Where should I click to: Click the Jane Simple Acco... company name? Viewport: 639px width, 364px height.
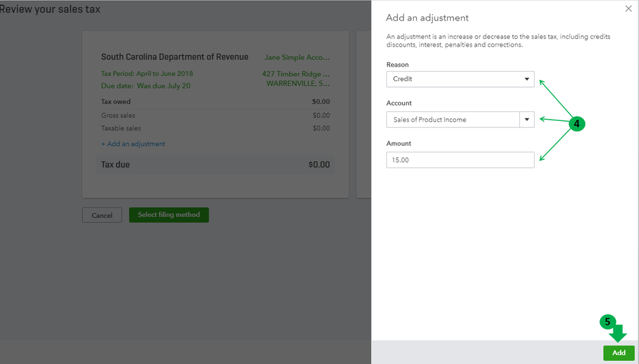pyautogui.click(x=297, y=58)
